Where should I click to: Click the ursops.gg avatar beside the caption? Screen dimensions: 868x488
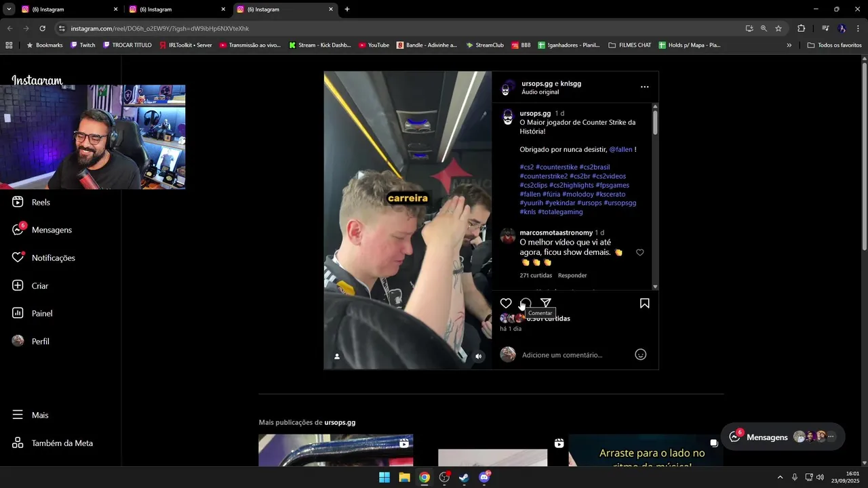pyautogui.click(x=507, y=117)
